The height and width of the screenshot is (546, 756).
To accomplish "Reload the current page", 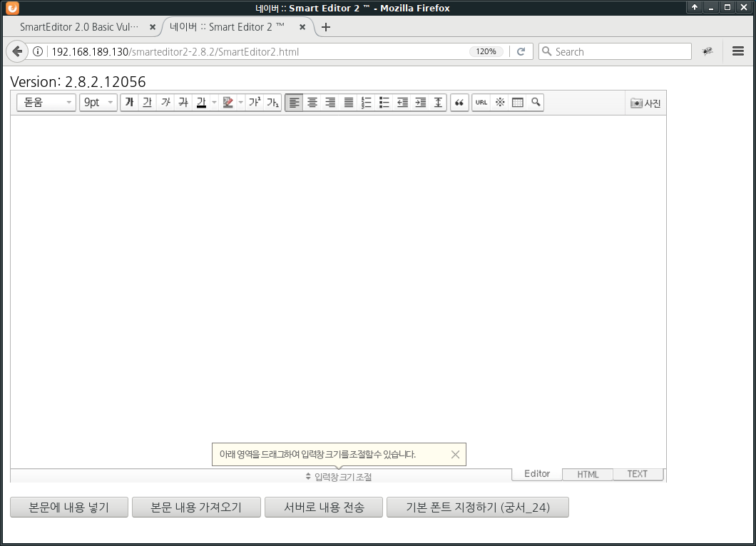I will click(x=521, y=51).
